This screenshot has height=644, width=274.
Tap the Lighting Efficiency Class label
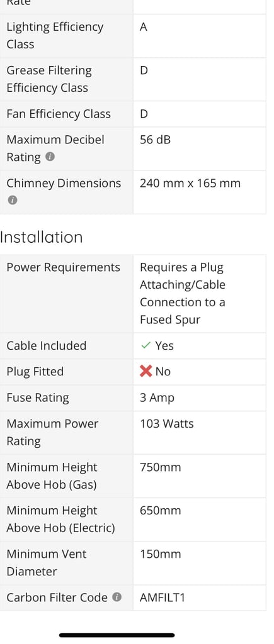(x=55, y=36)
